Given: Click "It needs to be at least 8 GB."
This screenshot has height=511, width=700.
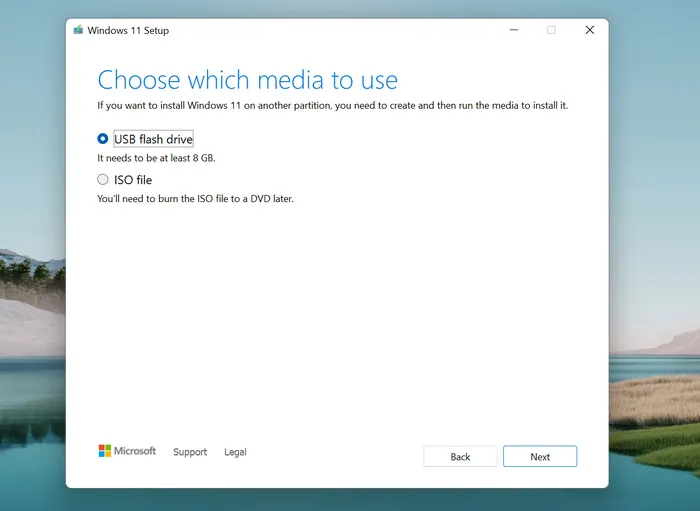Looking at the screenshot, I should coord(156,158).
